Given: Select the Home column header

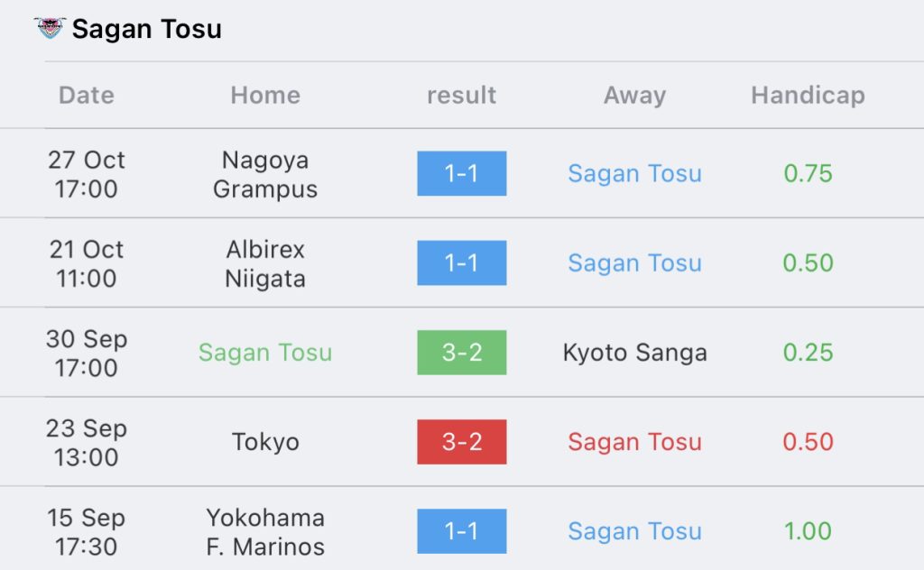Looking at the screenshot, I should [265, 95].
